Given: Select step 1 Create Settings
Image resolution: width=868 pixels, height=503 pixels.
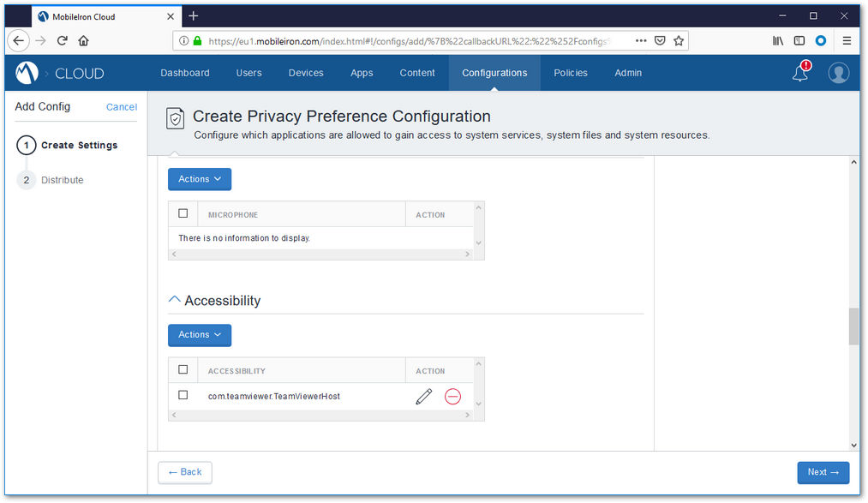Looking at the screenshot, I should point(67,145).
